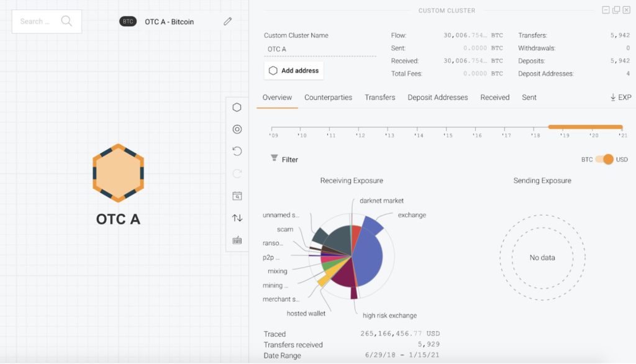Open the Transfers tab
The height and width of the screenshot is (364, 636).
click(x=379, y=98)
